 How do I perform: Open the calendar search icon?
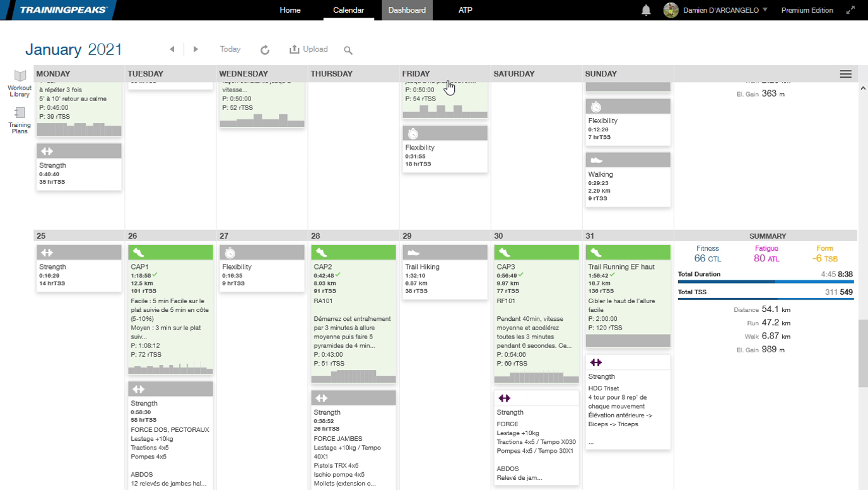pyautogui.click(x=348, y=50)
